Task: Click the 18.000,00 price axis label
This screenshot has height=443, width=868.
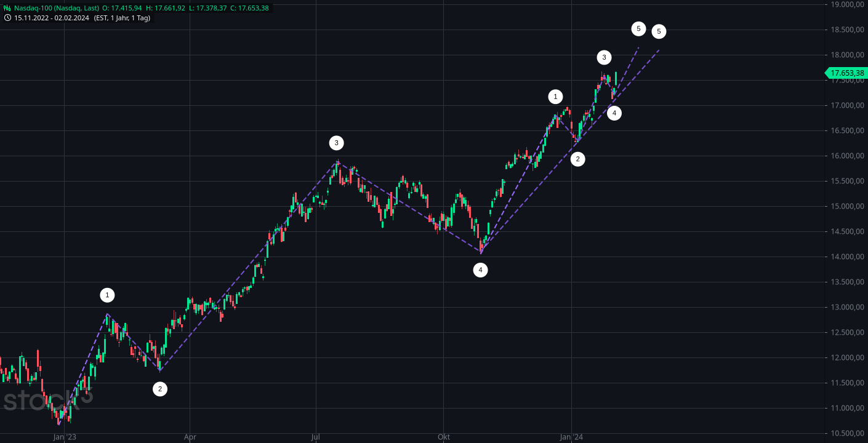Action: pos(846,55)
